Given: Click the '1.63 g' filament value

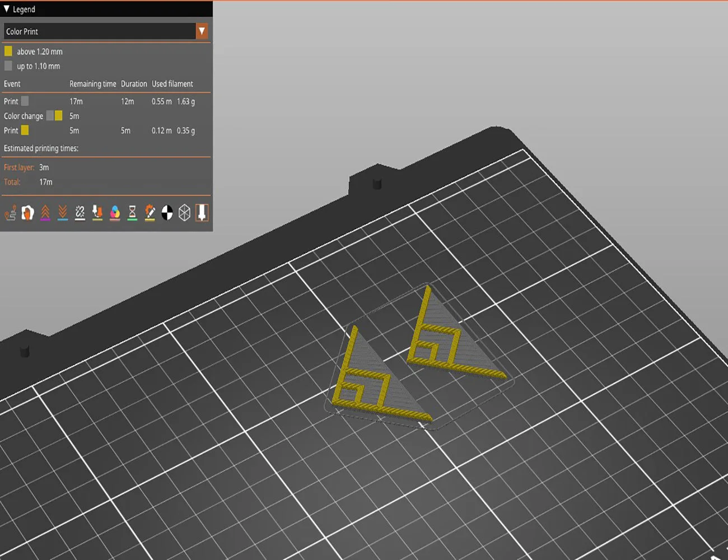Looking at the screenshot, I should [x=186, y=101].
